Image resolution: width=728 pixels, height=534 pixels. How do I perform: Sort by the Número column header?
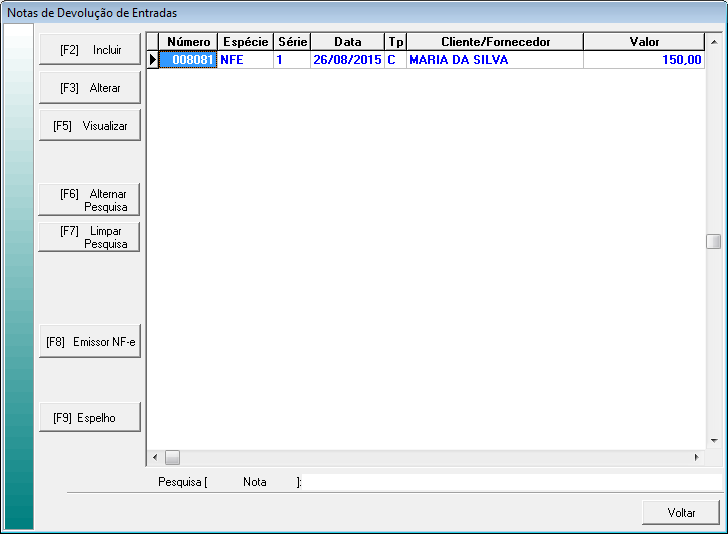pos(188,42)
